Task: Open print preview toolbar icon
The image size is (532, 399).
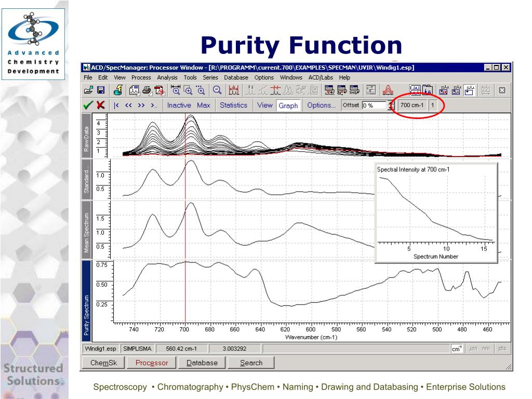Action: (135, 90)
